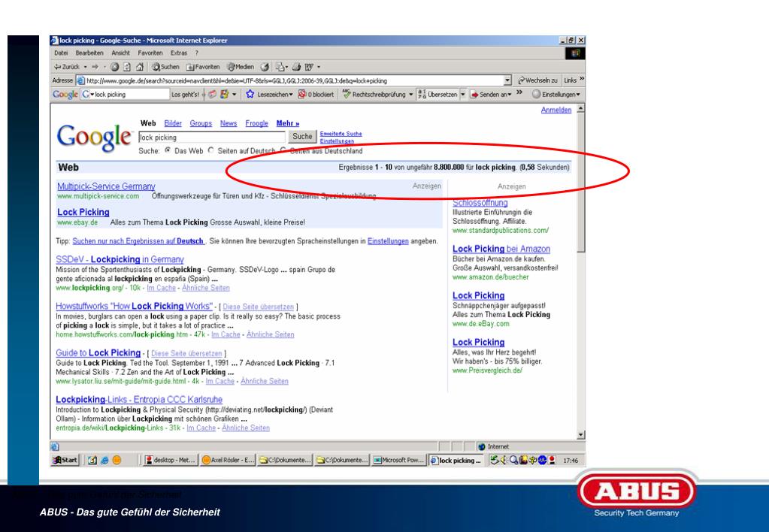769x532 pixels.
Task: Switch to the Bilder search tab
Action: point(173,123)
